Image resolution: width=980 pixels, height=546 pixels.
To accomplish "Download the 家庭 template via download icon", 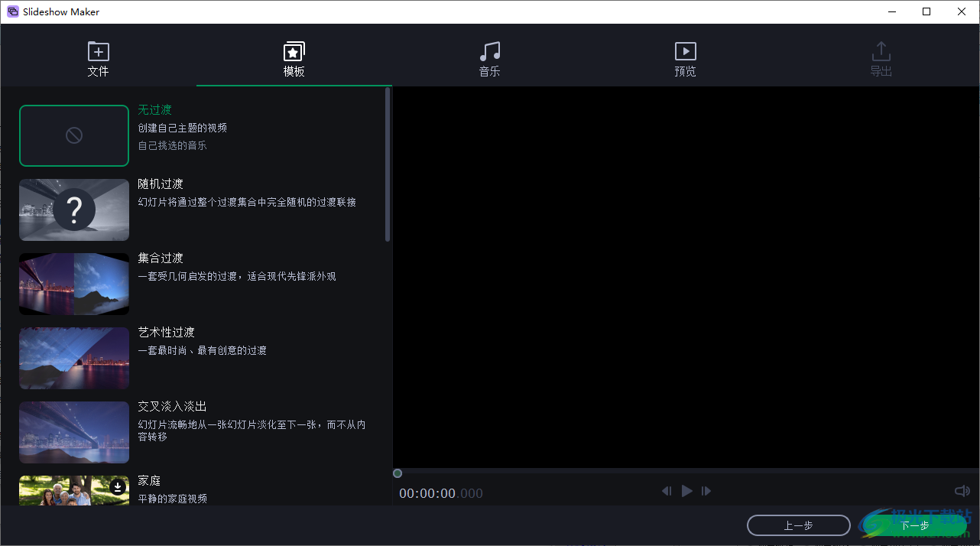I will [117, 486].
